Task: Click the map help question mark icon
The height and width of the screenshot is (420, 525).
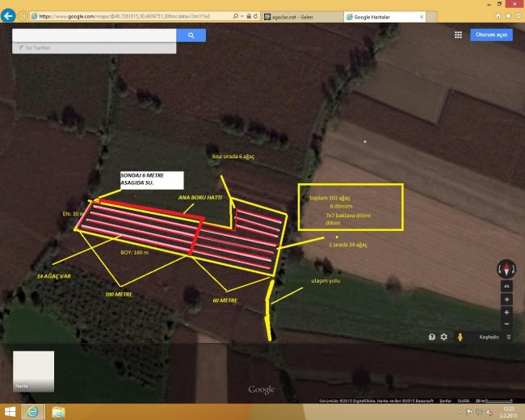Action: [432, 337]
